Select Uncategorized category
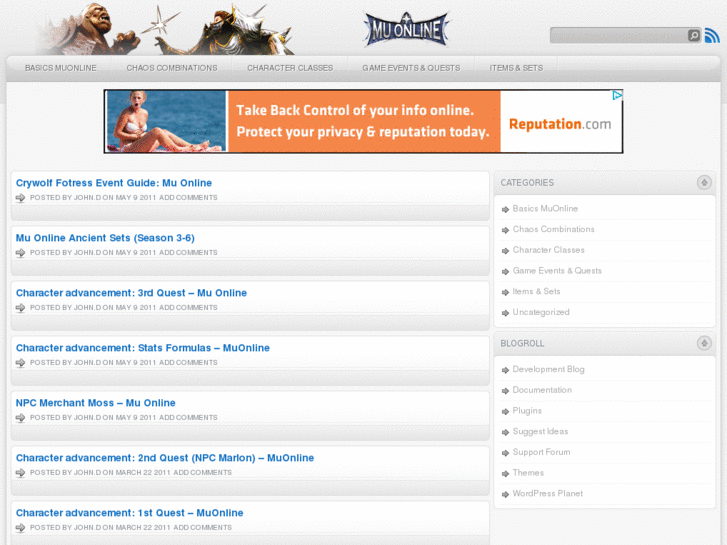 541,312
